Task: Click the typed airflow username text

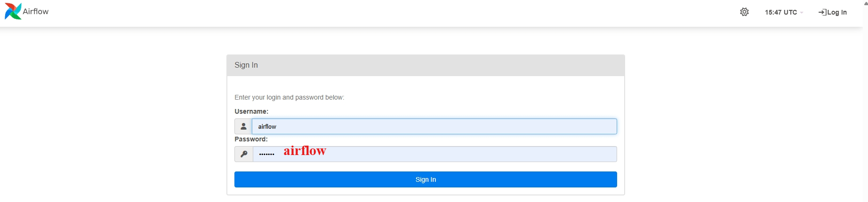Action: (x=267, y=126)
